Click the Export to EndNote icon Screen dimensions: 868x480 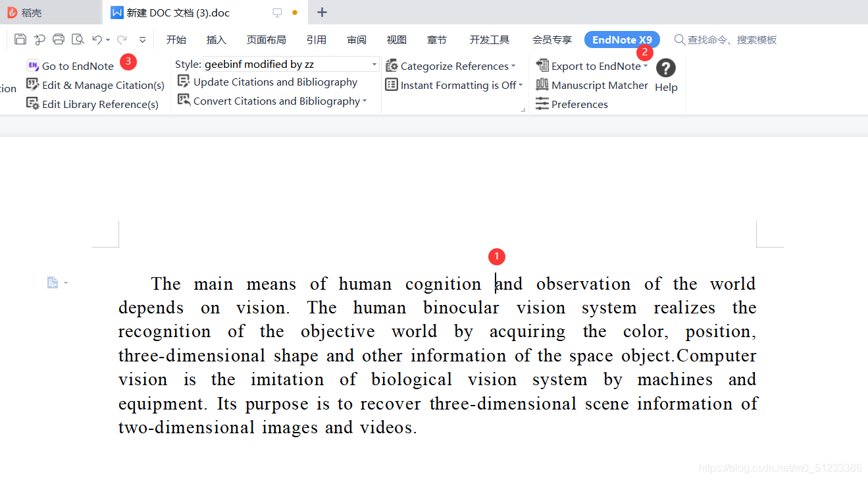click(x=542, y=65)
